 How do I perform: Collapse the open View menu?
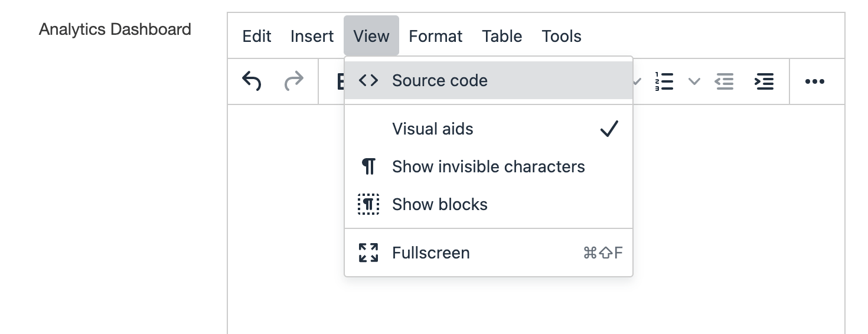(371, 37)
